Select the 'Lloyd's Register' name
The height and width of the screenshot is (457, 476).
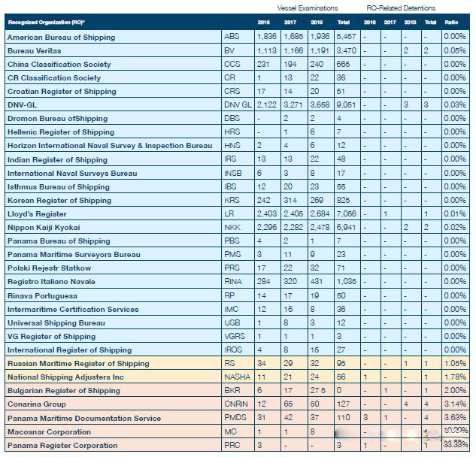[x=37, y=214]
